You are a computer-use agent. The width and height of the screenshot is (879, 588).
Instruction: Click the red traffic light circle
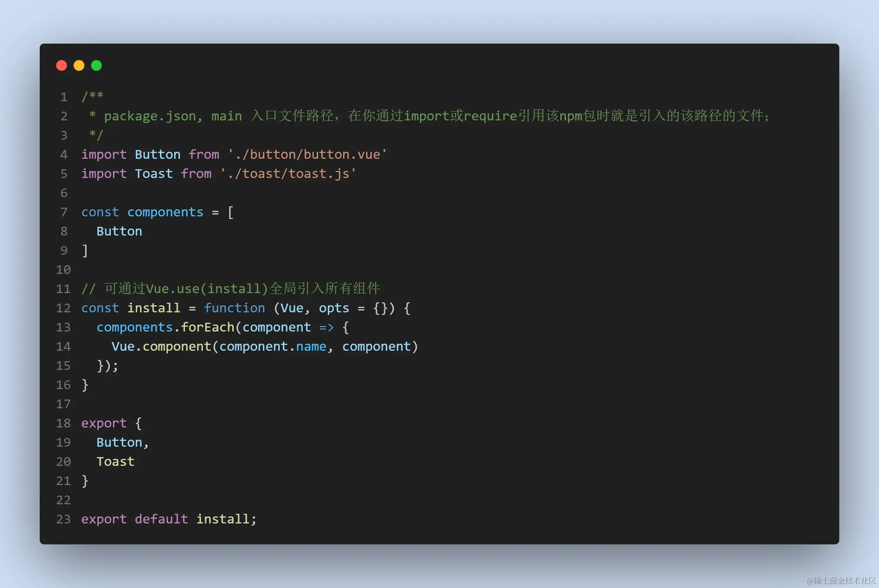click(62, 65)
